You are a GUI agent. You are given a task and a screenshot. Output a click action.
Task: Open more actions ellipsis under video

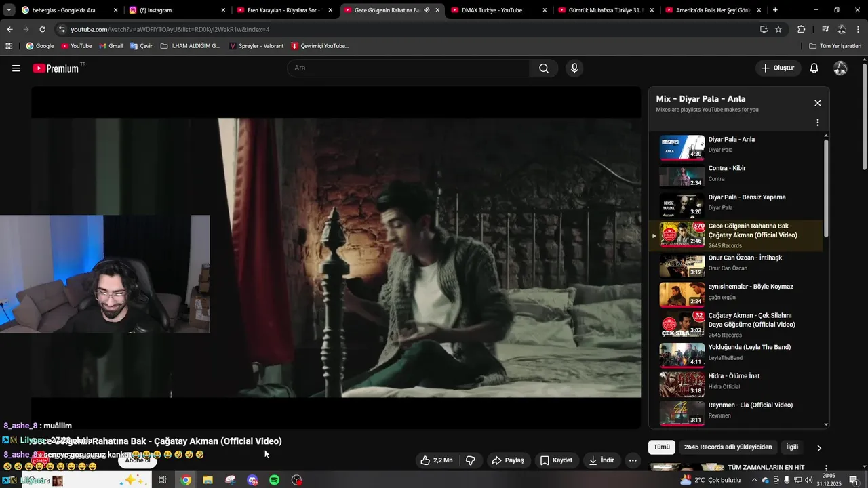click(633, 460)
